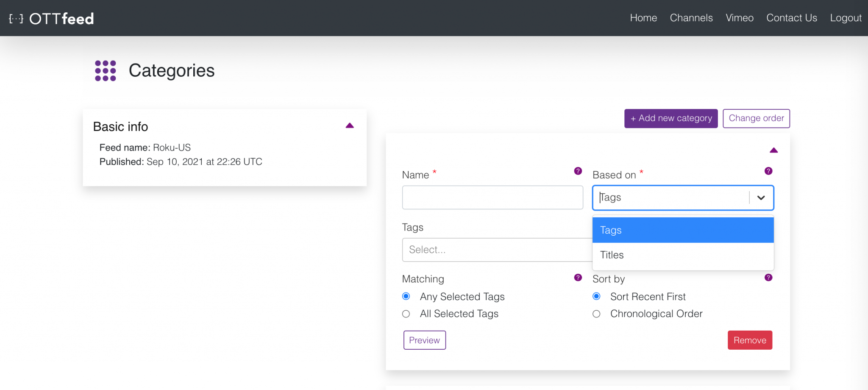The image size is (868, 390).
Task: Click the red asterisk next to Name label
Action: (434, 172)
